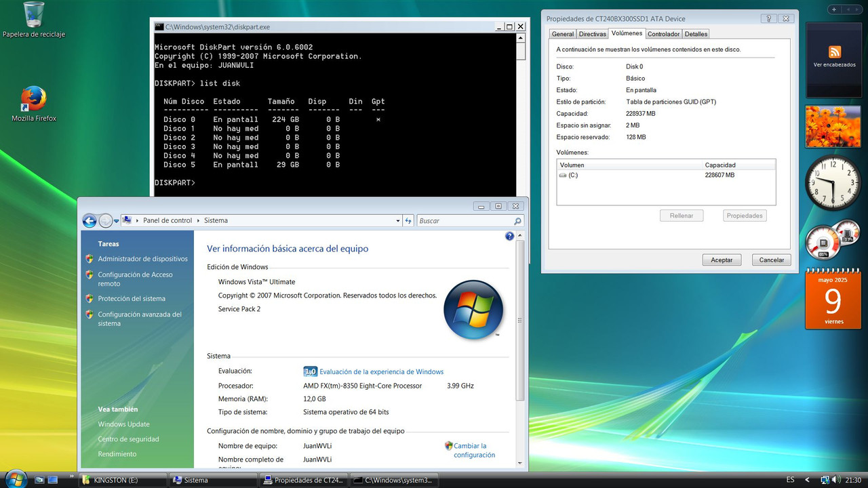The width and height of the screenshot is (868, 488).
Task: Click the Capacidad column header
Action: [739, 165]
